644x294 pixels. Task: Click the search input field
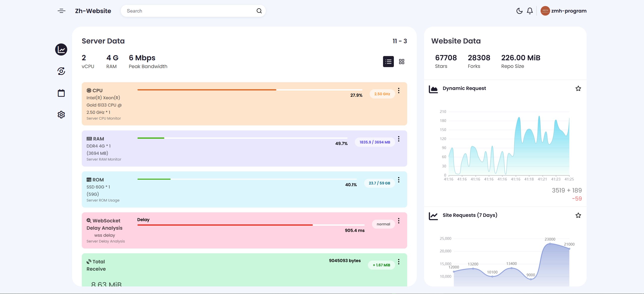click(193, 11)
